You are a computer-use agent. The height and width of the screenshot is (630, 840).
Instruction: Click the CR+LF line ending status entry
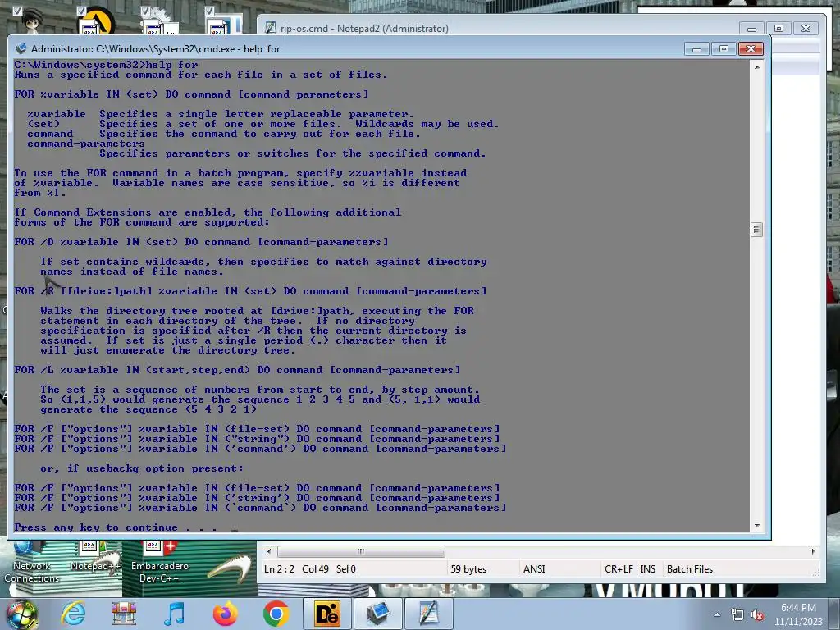click(x=619, y=569)
